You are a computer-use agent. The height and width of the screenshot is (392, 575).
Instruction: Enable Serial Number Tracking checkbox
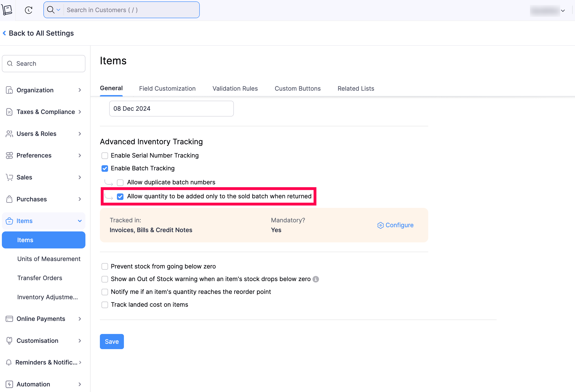pos(105,155)
